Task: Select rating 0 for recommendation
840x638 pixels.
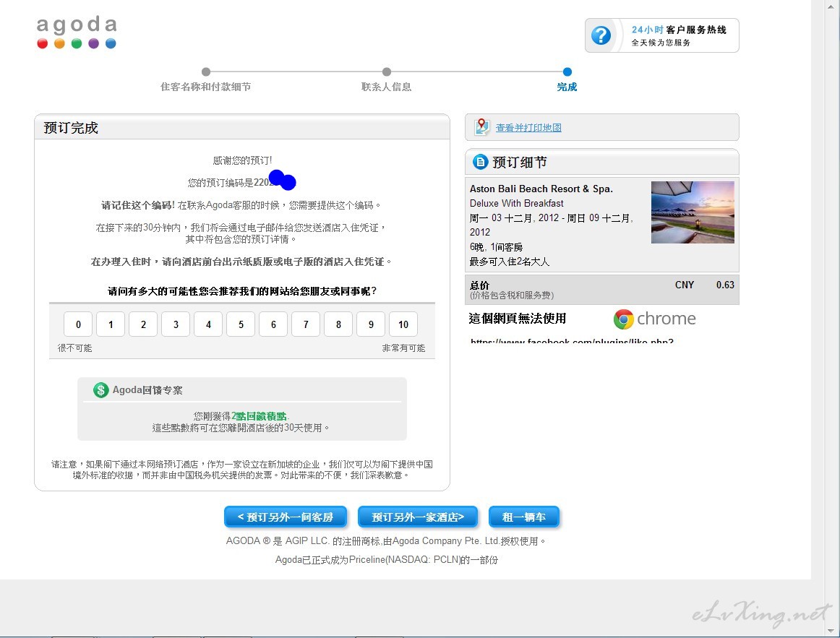Action: (x=78, y=324)
